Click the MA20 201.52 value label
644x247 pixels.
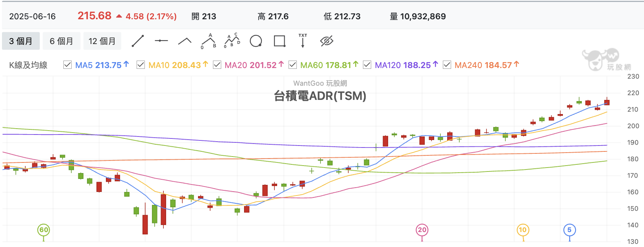(254, 65)
